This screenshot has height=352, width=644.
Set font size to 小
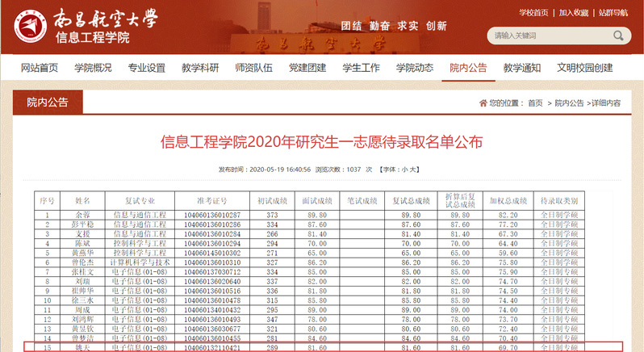click(404, 170)
